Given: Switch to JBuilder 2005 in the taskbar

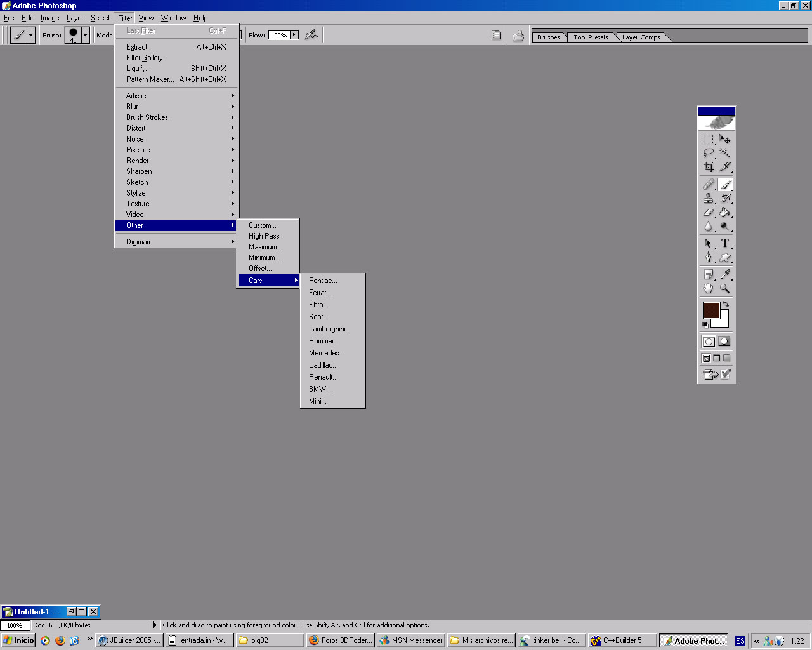Looking at the screenshot, I should click(x=129, y=640).
